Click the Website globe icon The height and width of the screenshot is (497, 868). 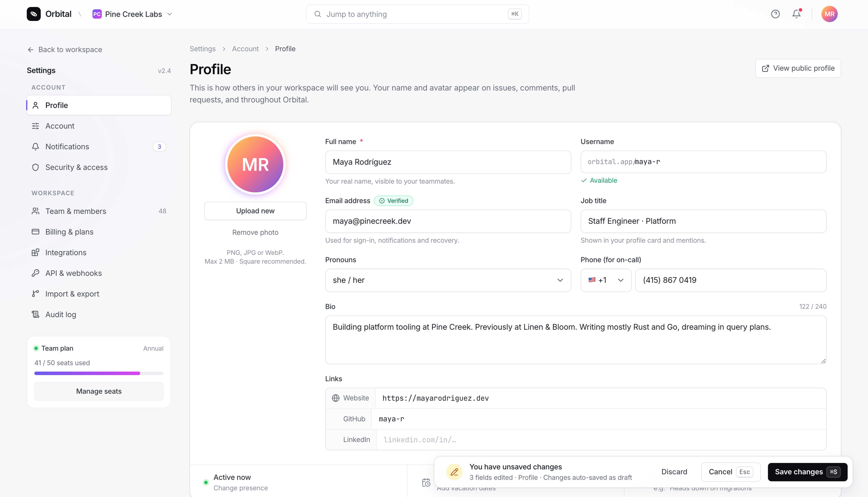[x=336, y=398]
